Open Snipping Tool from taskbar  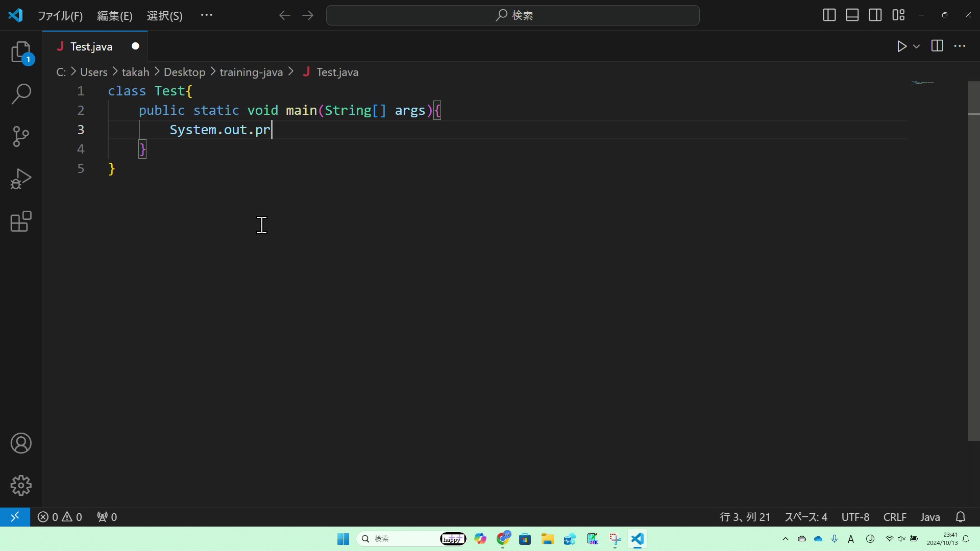coord(615,539)
